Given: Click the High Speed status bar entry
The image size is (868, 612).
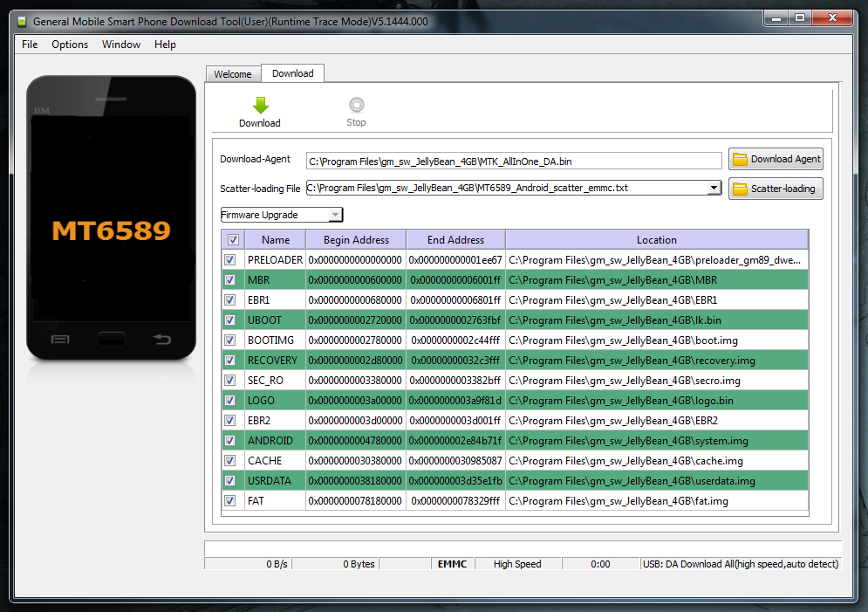Looking at the screenshot, I should click(517, 564).
